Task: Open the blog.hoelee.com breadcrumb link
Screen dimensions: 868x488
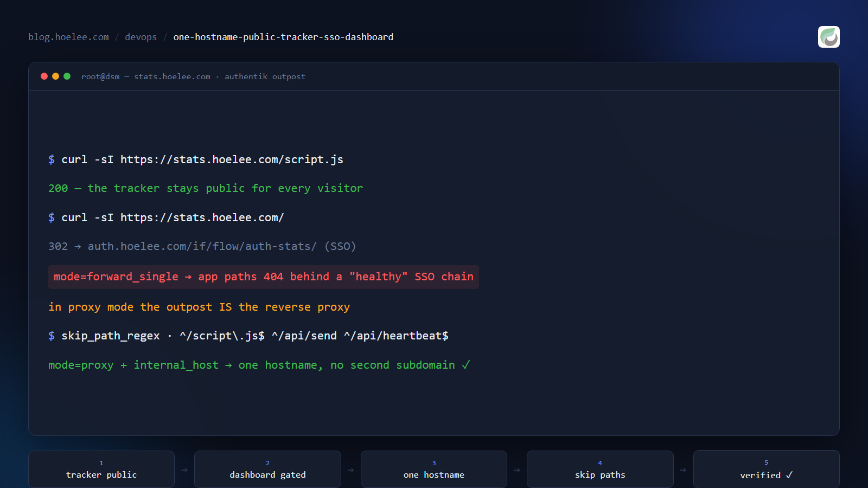Action: (68, 37)
